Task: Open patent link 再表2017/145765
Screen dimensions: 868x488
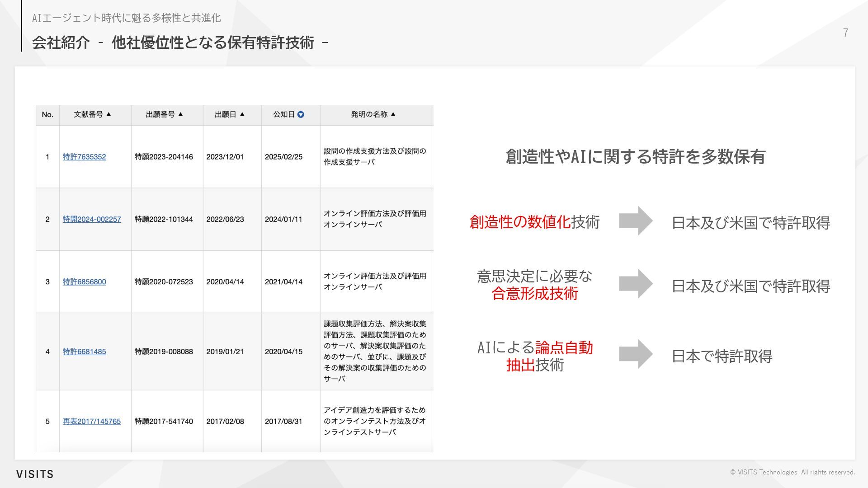Action: pos(92,421)
